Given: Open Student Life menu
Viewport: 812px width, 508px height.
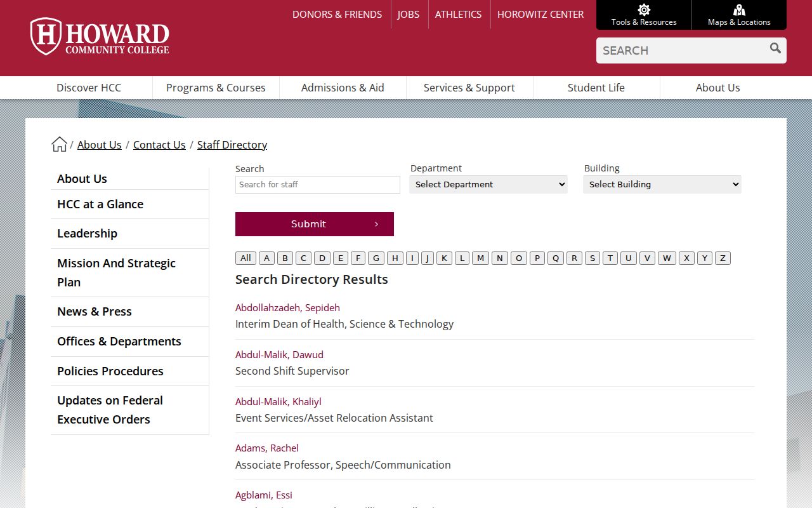Looking at the screenshot, I should point(596,88).
